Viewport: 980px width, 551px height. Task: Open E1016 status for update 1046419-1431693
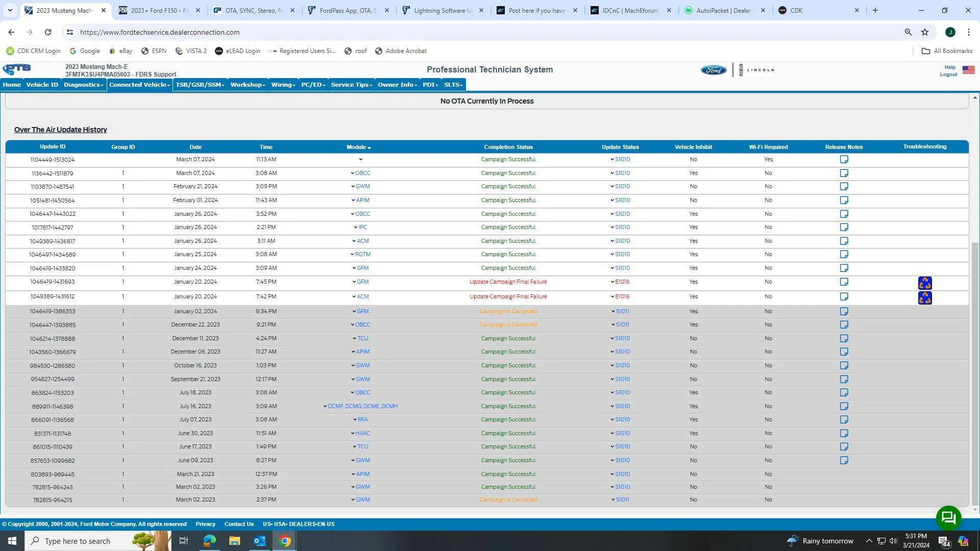[x=622, y=282]
